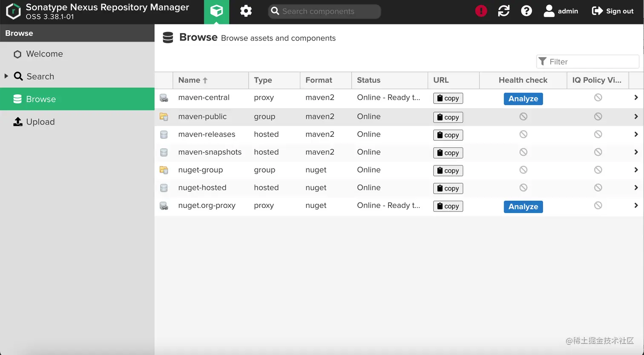The width and height of the screenshot is (644, 355).
Task: Click the nuget-group folder icon
Action: tap(164, 170)
